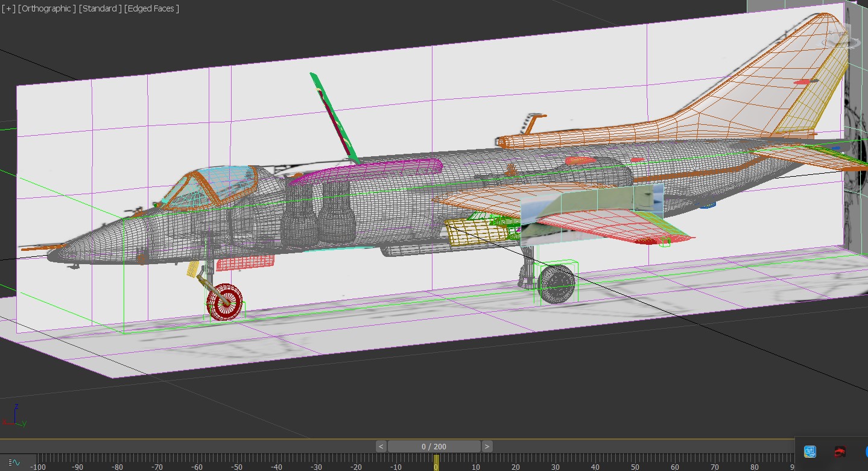
Task: Open the blue monitor icon in the taskbar
Action: point(810,452)
